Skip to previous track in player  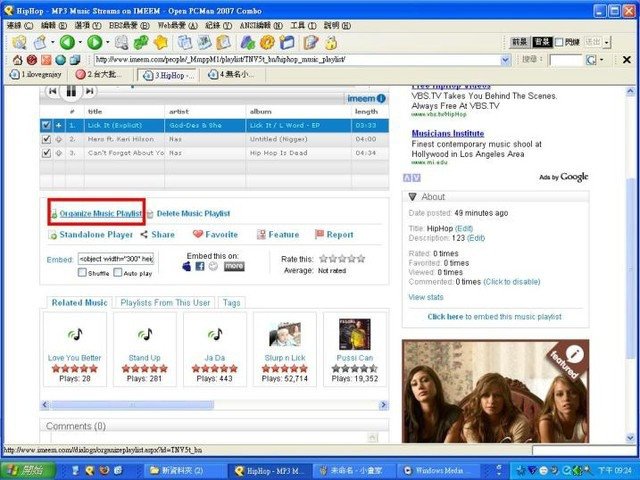pos(53,91)
